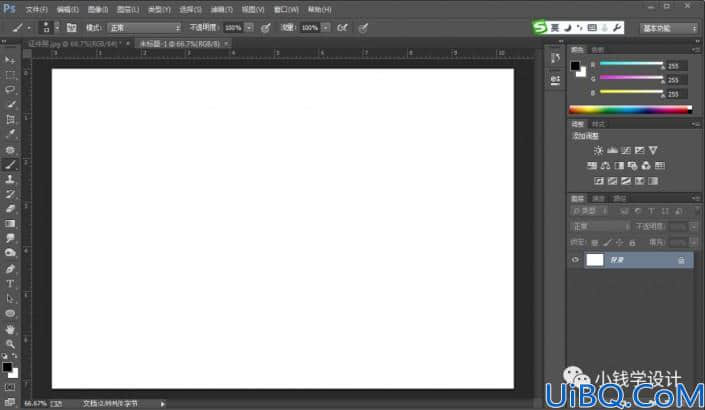Open the opacity slider dropdown arrow
The height and width of the screenshot is (410, 705).
coord(249,28)
